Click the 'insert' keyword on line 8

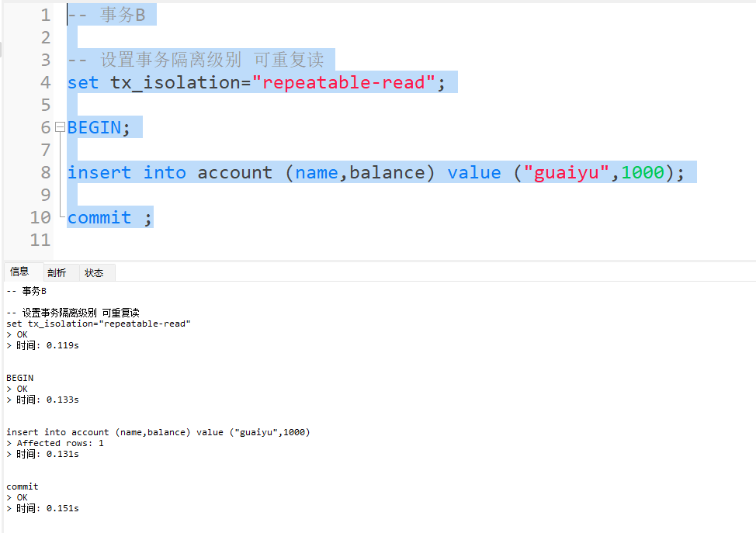coord(99,172)
